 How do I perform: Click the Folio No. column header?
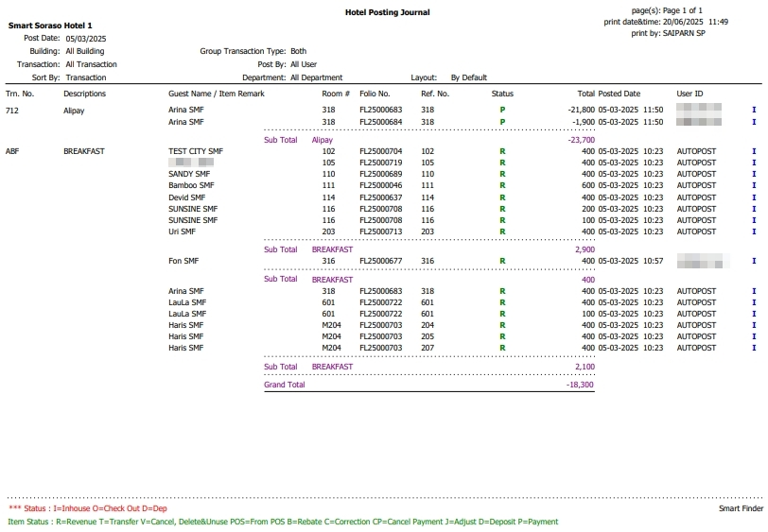375,94
